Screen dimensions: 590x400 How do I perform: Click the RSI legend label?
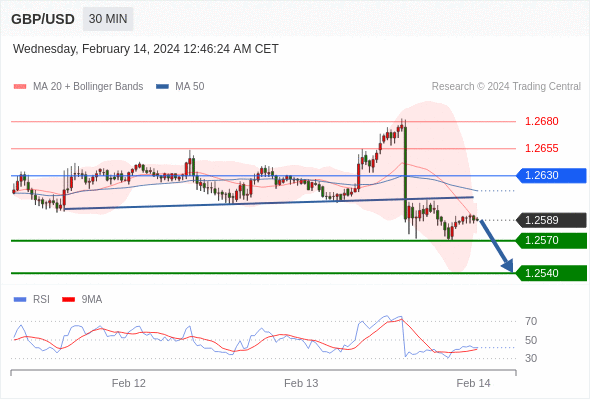41,300
